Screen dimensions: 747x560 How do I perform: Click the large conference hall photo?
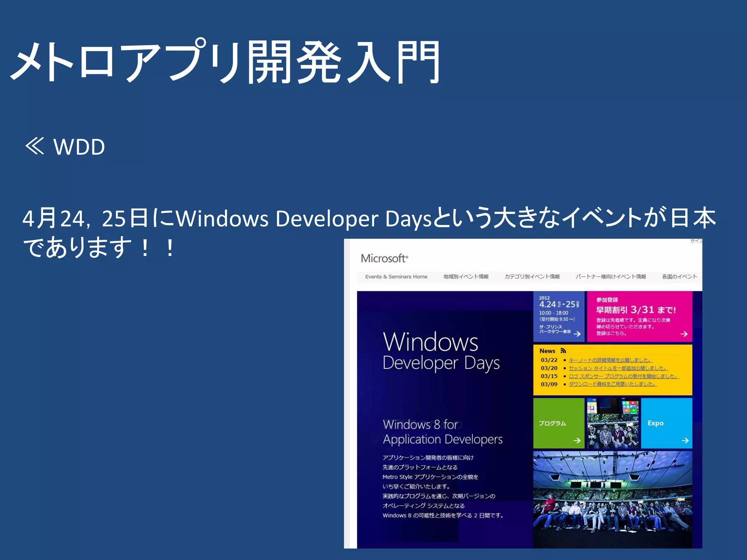coord(613,499)
